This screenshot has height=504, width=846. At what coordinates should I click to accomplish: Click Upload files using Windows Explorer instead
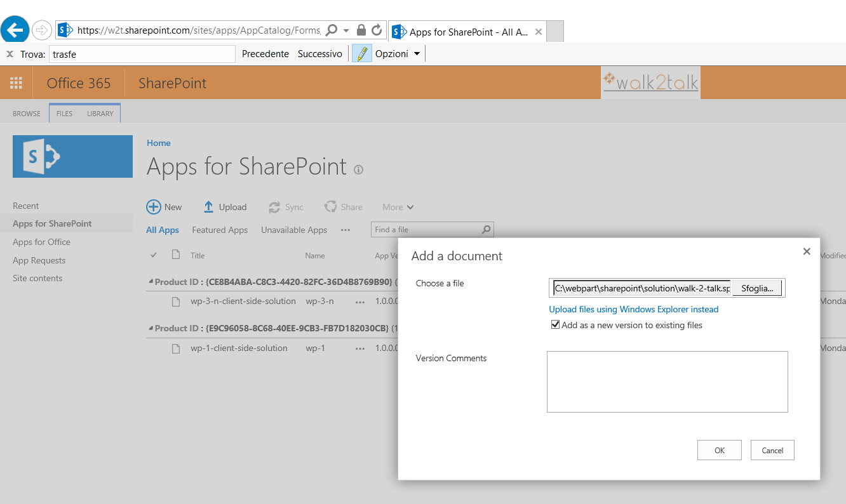click(634, 309)
